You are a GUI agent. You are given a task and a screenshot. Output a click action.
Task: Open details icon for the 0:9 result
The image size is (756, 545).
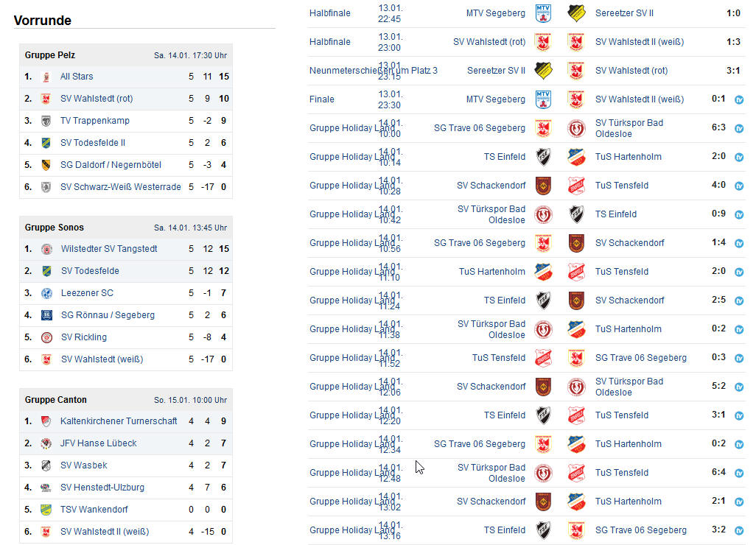(x=738, y=214)
